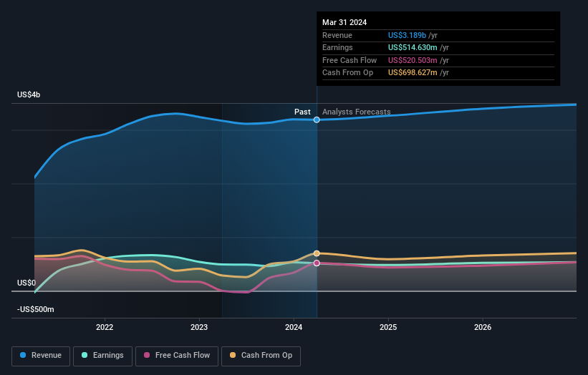
Task: Click the Earnings row label in tooltip
Action: point(337,47)
